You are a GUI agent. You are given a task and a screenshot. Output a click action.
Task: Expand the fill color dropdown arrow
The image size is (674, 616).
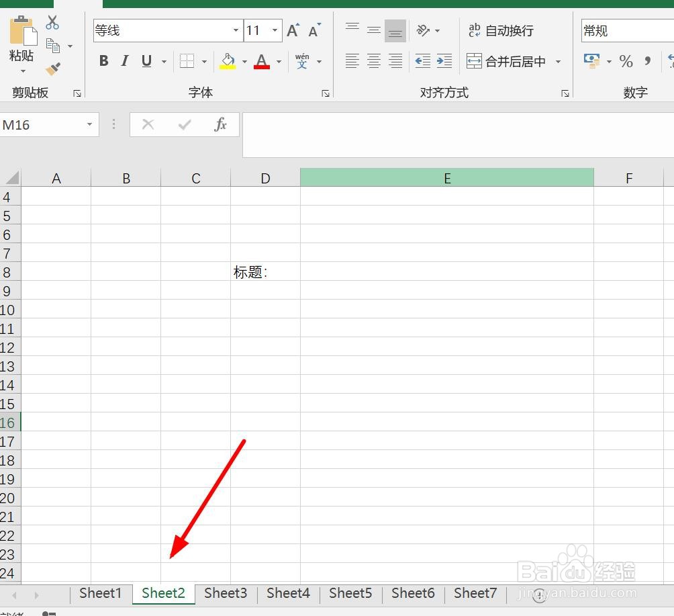[244, 62]
